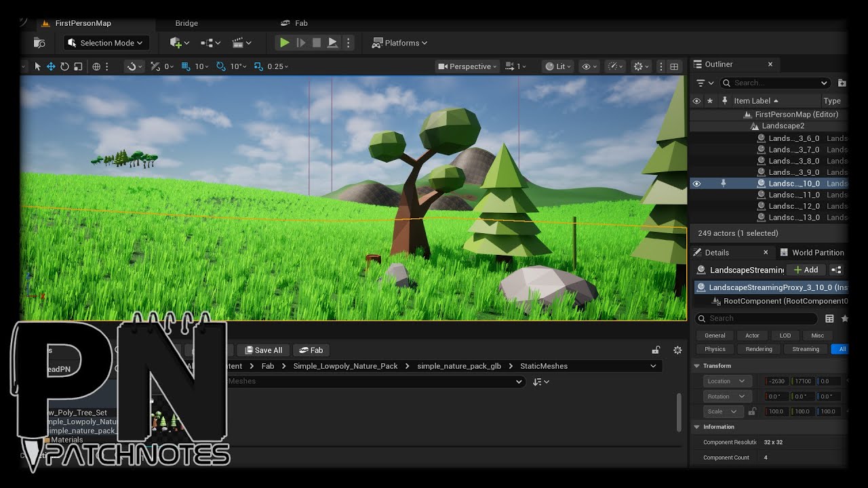Collapse the Information section
Viewport: 868px width, 488px height.
click(x=696, y=427)
